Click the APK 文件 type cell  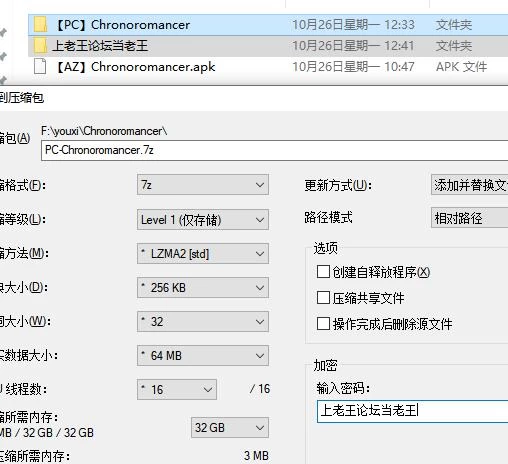[461, 67]
